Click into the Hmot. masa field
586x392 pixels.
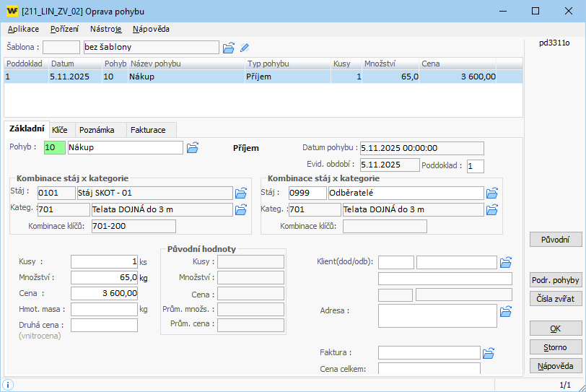[104, 309]
